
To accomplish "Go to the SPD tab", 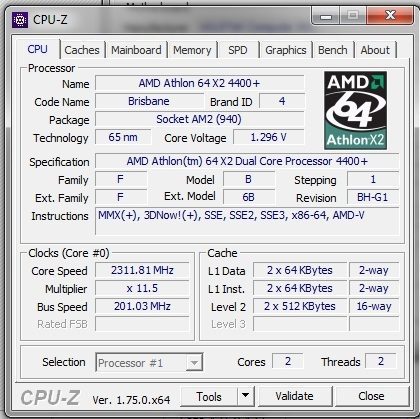I will (238, 50).
